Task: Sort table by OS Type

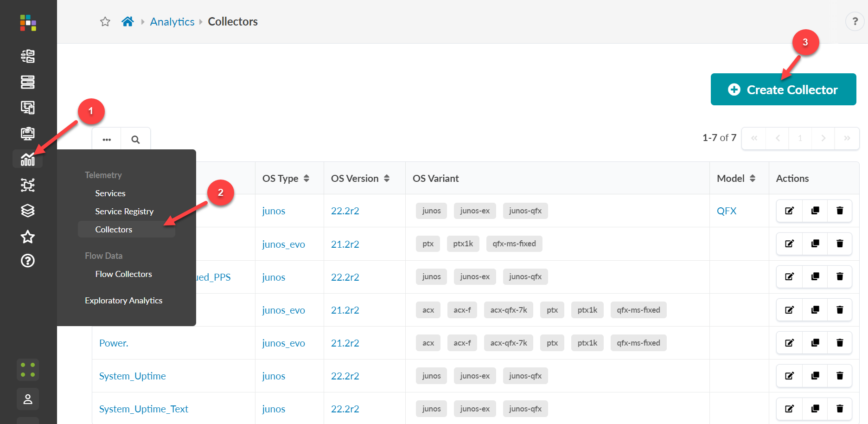Action: point(306,179)
